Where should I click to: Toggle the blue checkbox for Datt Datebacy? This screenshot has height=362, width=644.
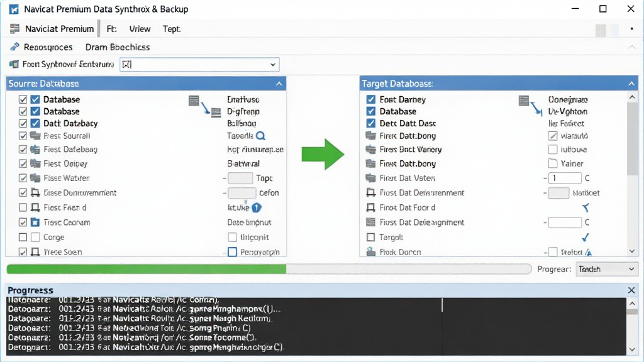click(x=35, y=123)
